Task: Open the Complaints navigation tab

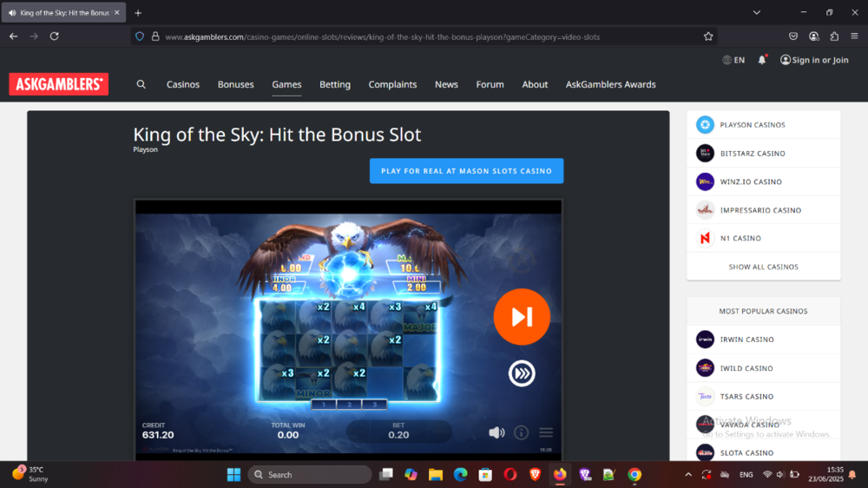Action: [392, 84]
